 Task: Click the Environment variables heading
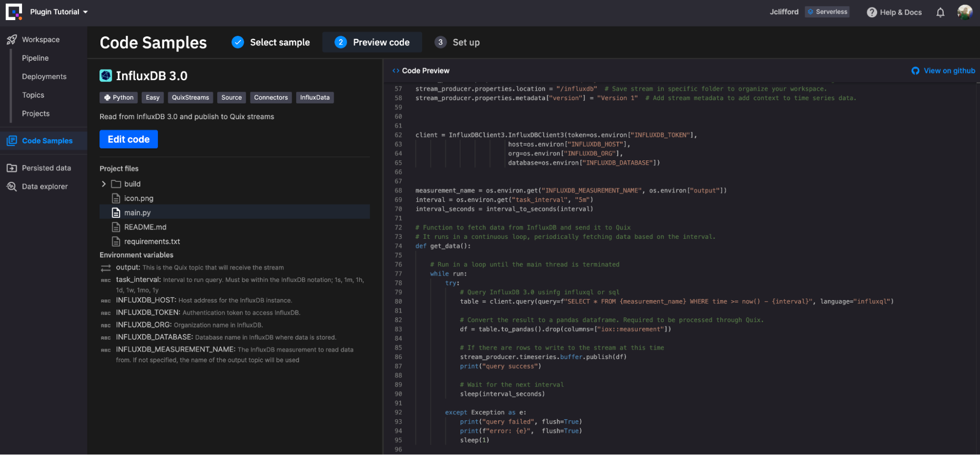(136, 255)
